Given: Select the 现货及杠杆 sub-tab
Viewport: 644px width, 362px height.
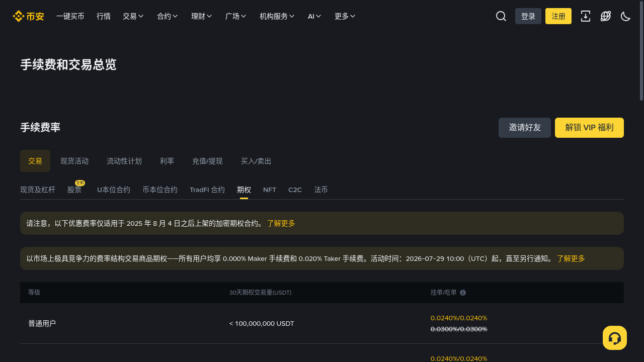Looking at the screenshot, I should tap(38, 190).
